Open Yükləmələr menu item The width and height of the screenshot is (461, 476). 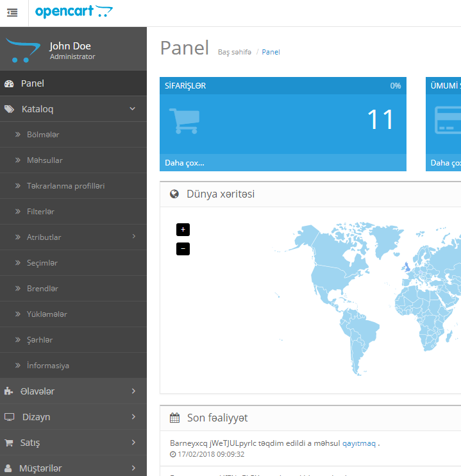74,314
